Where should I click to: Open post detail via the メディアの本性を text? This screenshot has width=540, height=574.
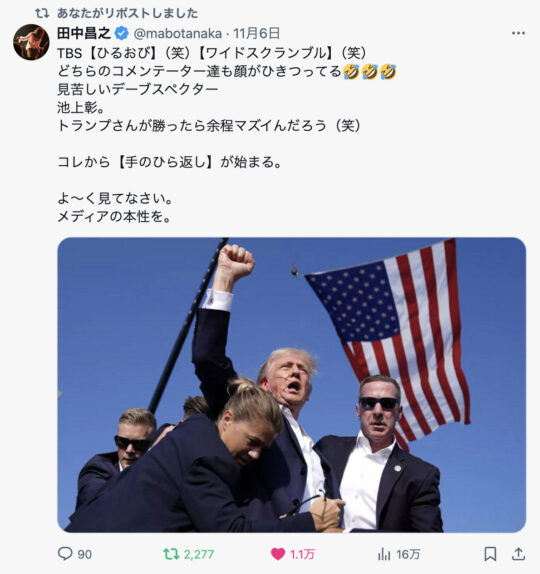pyautogui.click(x=114, y=217)
